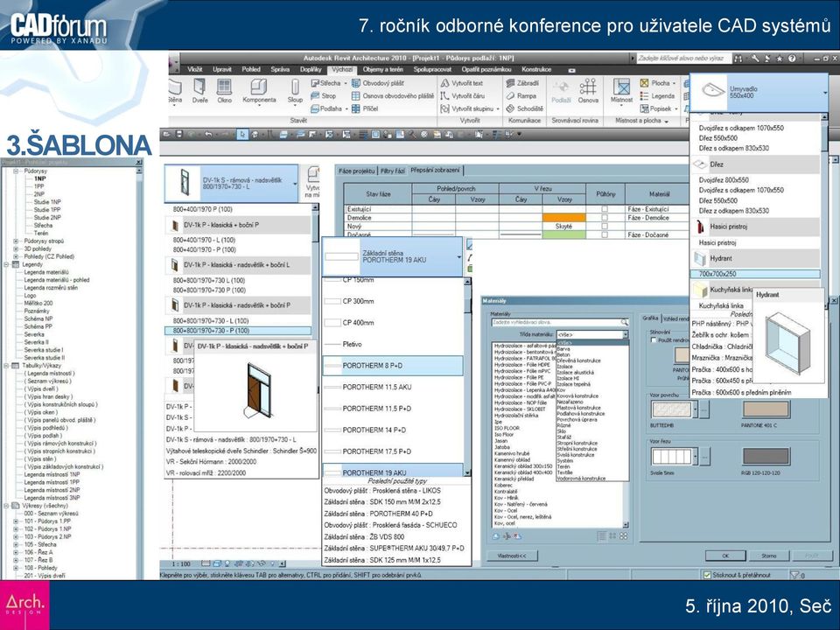This screenshot has height=630, width=840.
Task: Toggle Půltóny checkbox for Demolice row
Action: pyautogui.click(x=605, y=218)
